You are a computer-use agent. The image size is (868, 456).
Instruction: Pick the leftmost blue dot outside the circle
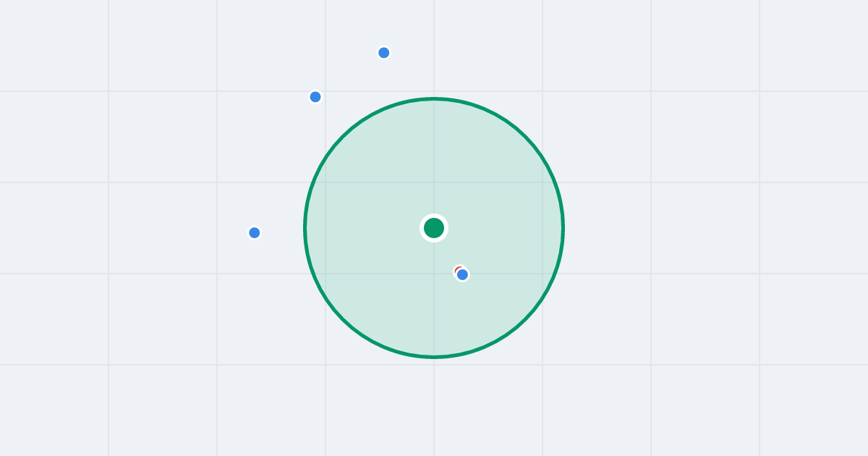[x=255, y=232]
